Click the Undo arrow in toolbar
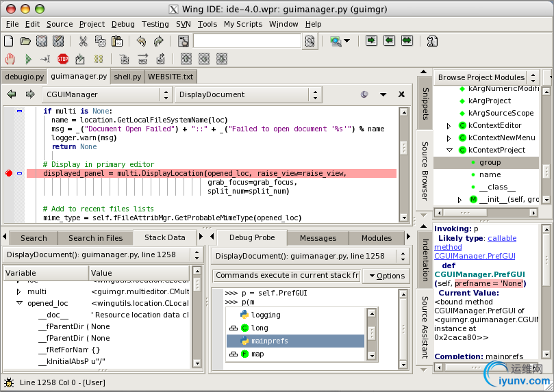 point(141,41)
